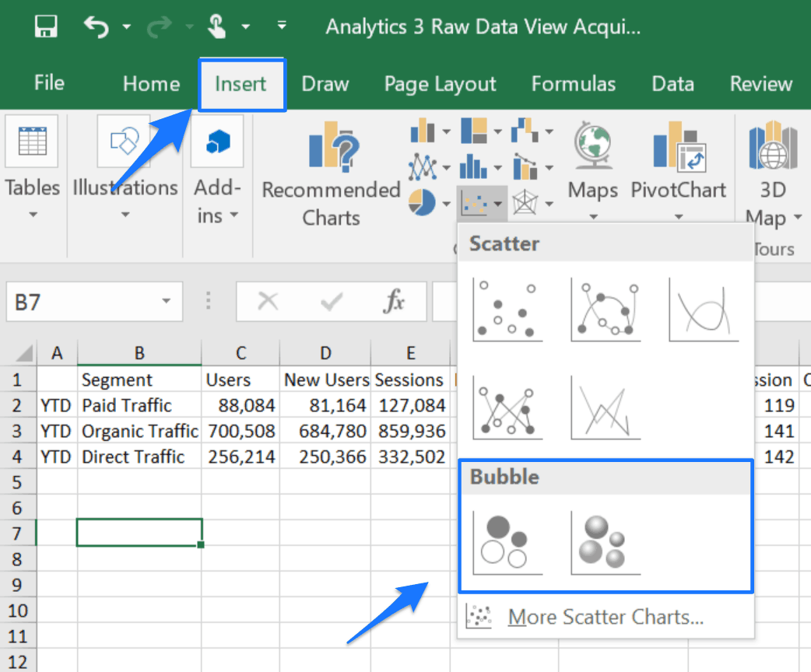Viewport: 811px width, 672px height.
Task: Open the Data tab
Action: pos(672,84)
